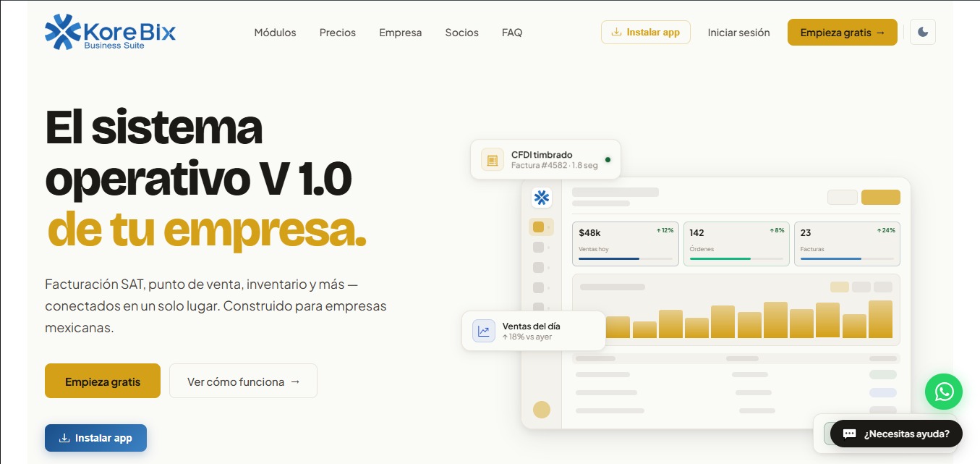980x464 pixels.
Task: Click the gold button in mockup header
Action: click(x=881, y=197)
